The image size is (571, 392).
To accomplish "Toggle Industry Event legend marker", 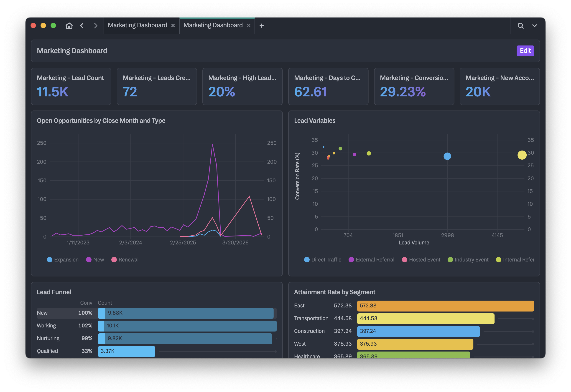I will pos(450,260).
